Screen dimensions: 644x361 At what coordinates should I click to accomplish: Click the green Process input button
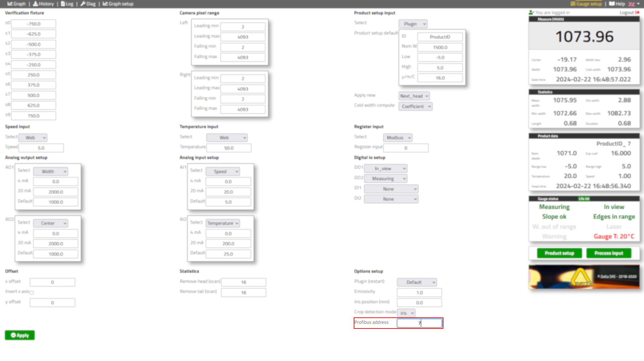pos(608,253)
